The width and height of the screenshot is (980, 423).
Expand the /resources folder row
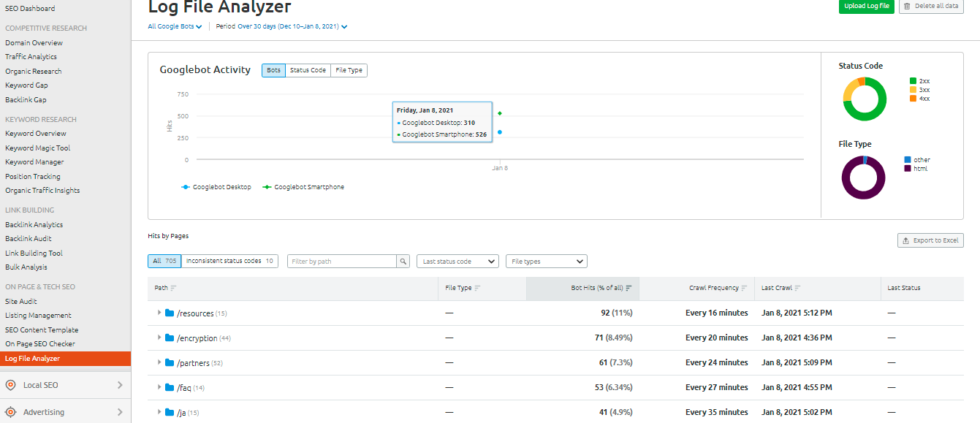coord(159,313)
